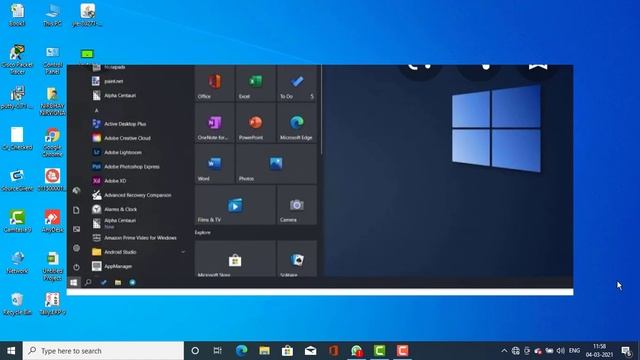Open the Microsoft Store tile
The image size is (640, 360).
[235, 259]
